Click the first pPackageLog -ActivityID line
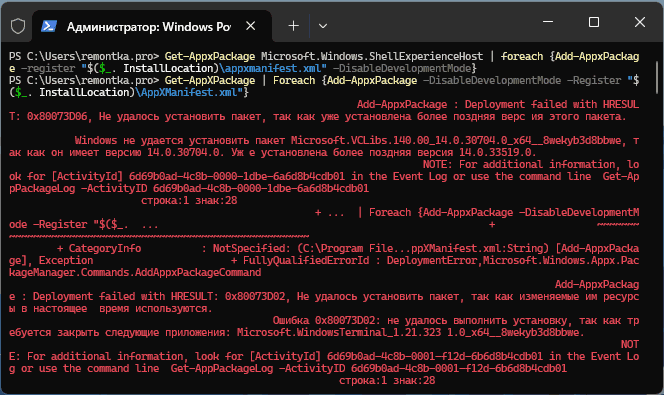The height and width of the screenshot is (395, 664). coord(189,188)
